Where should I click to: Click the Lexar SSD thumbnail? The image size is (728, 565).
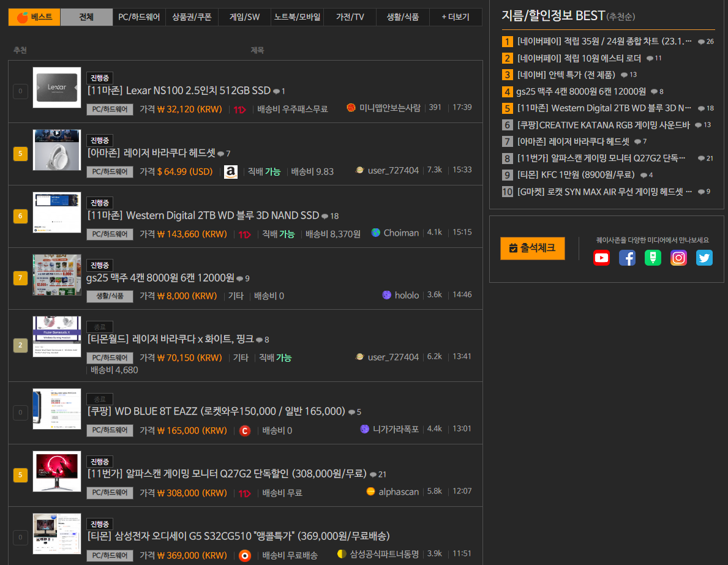pyautogui.click(x=57, y=88)
